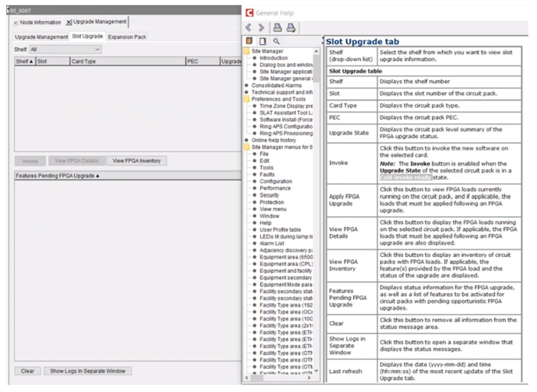Switch to the Node Information tab

point(40,23)
